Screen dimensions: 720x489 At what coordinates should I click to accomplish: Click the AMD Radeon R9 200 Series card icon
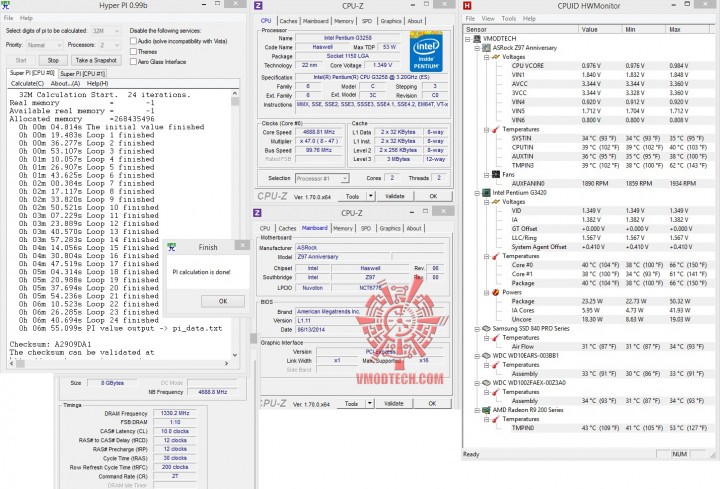(x=487, y=410)
